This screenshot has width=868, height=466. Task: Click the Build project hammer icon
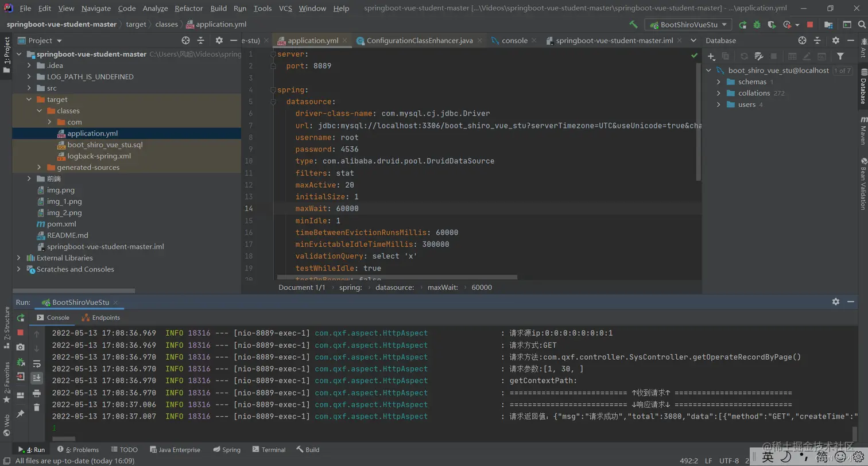(x=633, y=25)
